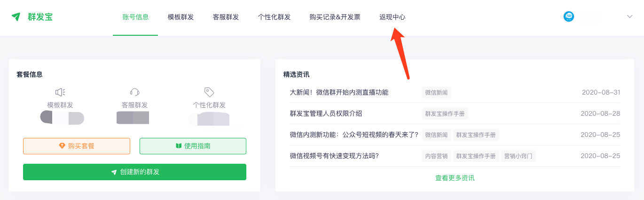Go to 购买记录&开发票 tab
The image size is (644, 200).
[335, 17]
